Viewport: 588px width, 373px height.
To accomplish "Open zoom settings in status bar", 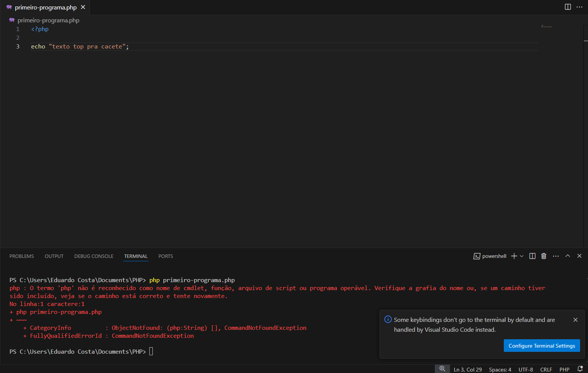I will coord(442,369).
